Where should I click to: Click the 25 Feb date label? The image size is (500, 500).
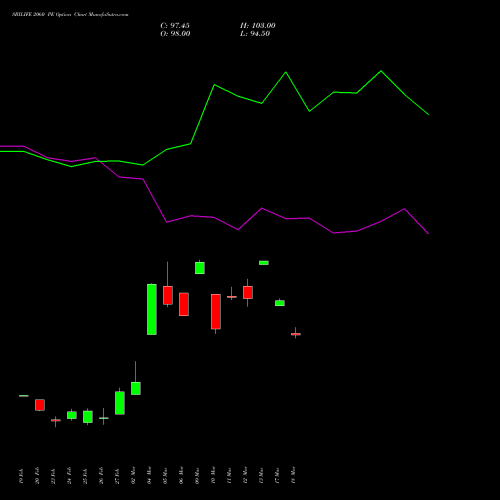pyautogui.click(x=85, y=476)
